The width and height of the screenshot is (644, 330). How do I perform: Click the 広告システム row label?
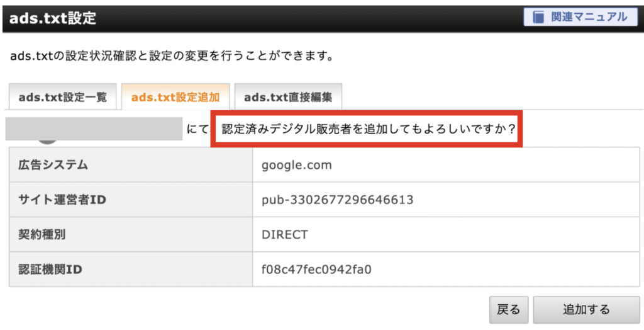(53, 165)
